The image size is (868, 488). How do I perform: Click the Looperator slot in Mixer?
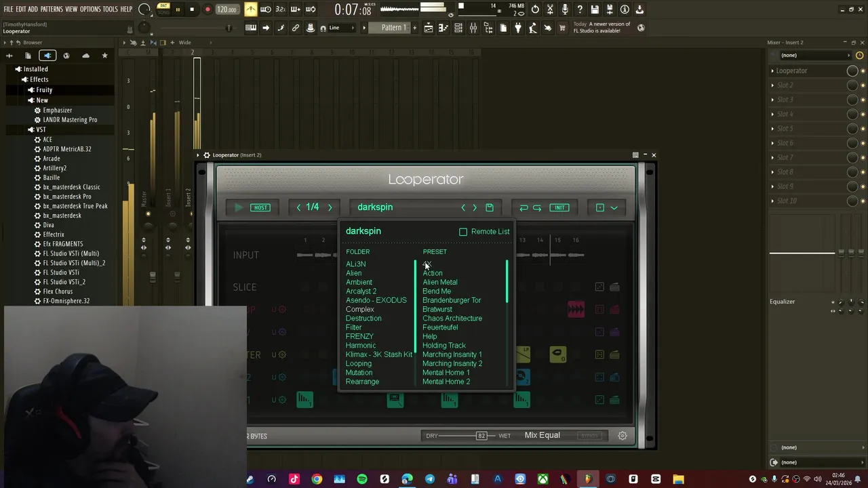coord(807,70)
